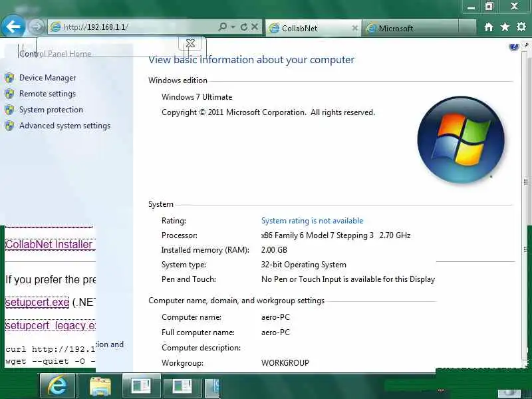This screenshot has height=399, width=532.
Task: Click 'System rating is not available' link
Action: (312, 221)
